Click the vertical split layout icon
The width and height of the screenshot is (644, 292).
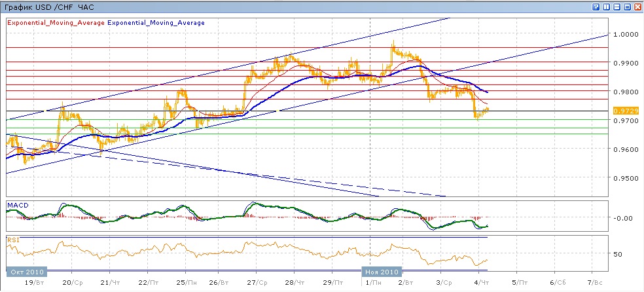coord(606,7)
